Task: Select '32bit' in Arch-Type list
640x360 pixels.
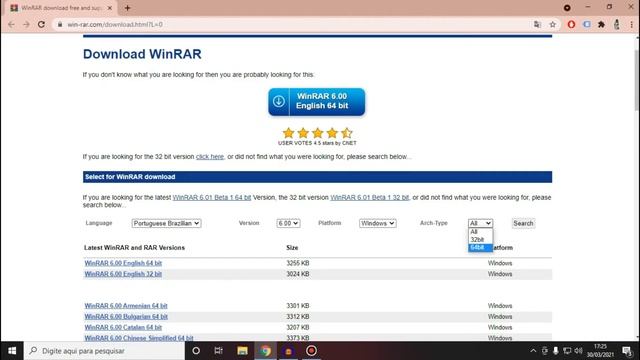Action: (480, 240)
